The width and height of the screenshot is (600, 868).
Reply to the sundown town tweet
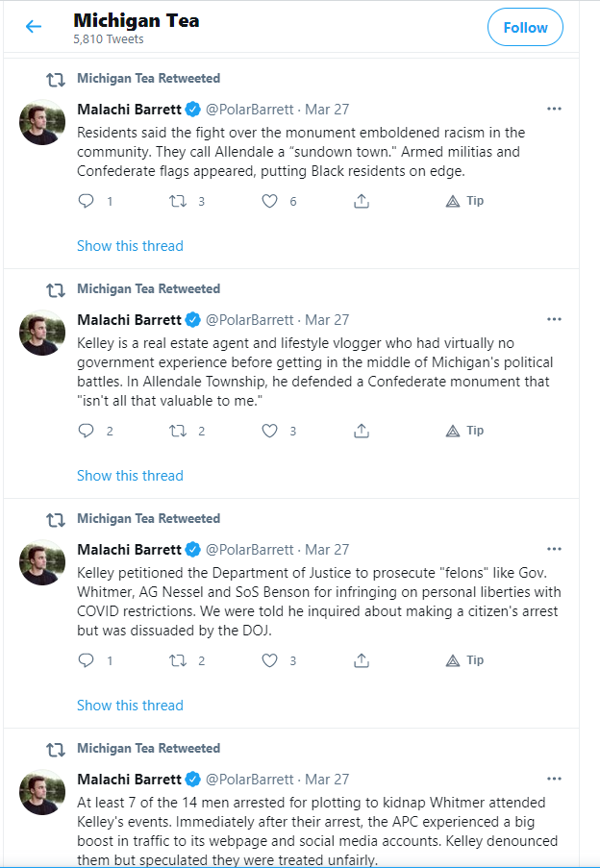point(87,201)
